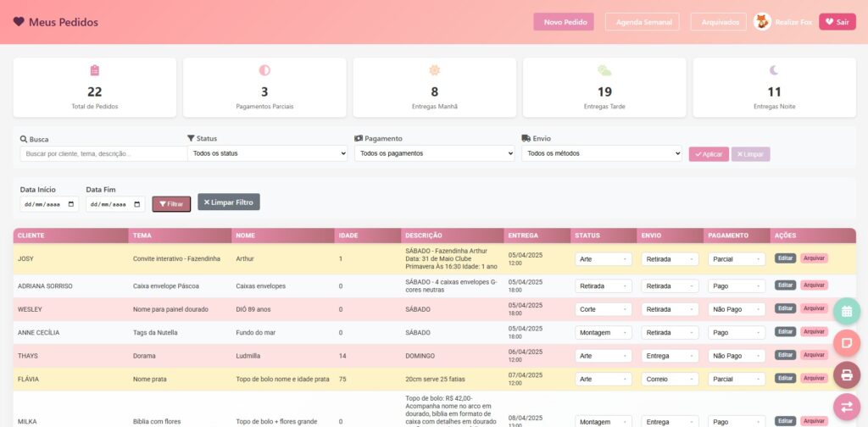Click Editar for ANNE CECÍLIA row
The width and height of the screenshot is (868, 427).
pyautogui.click(x=785, y=331)
